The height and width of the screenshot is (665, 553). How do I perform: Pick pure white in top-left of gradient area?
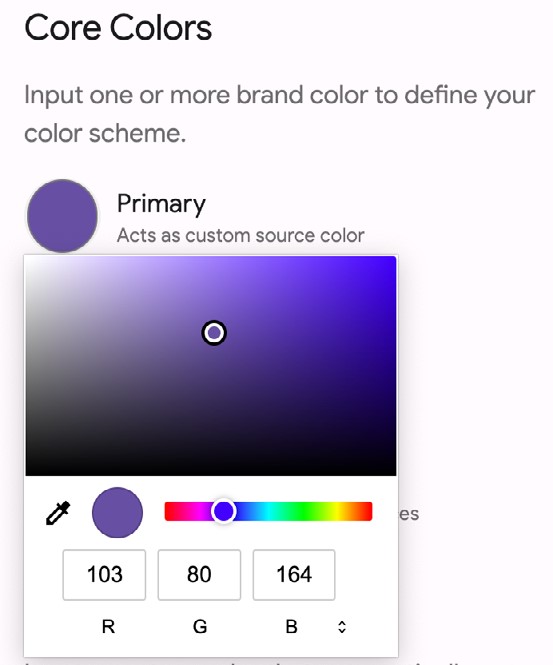click(x=28, y=259)
